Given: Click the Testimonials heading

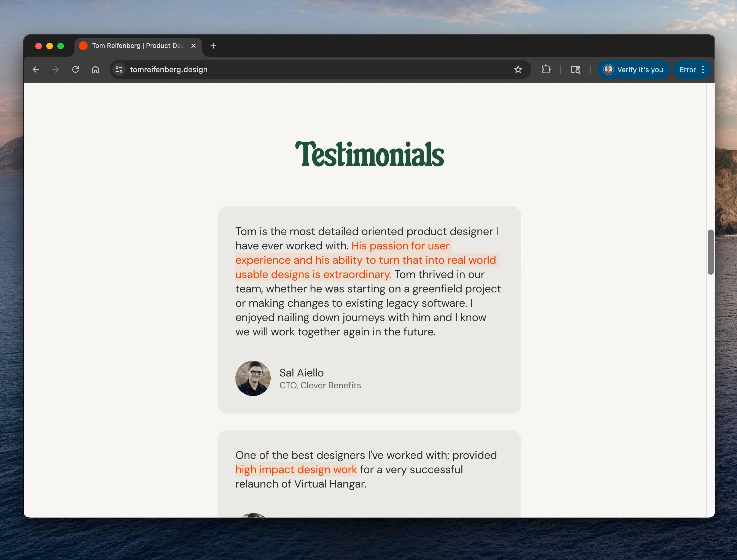Looking at the screenshot, I should [x=369, y=154].
